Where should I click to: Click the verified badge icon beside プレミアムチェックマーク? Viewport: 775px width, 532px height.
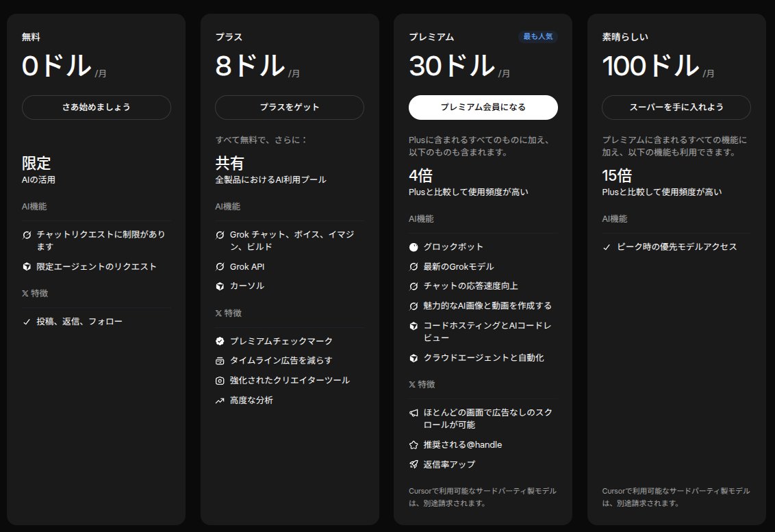coord(220,341)
